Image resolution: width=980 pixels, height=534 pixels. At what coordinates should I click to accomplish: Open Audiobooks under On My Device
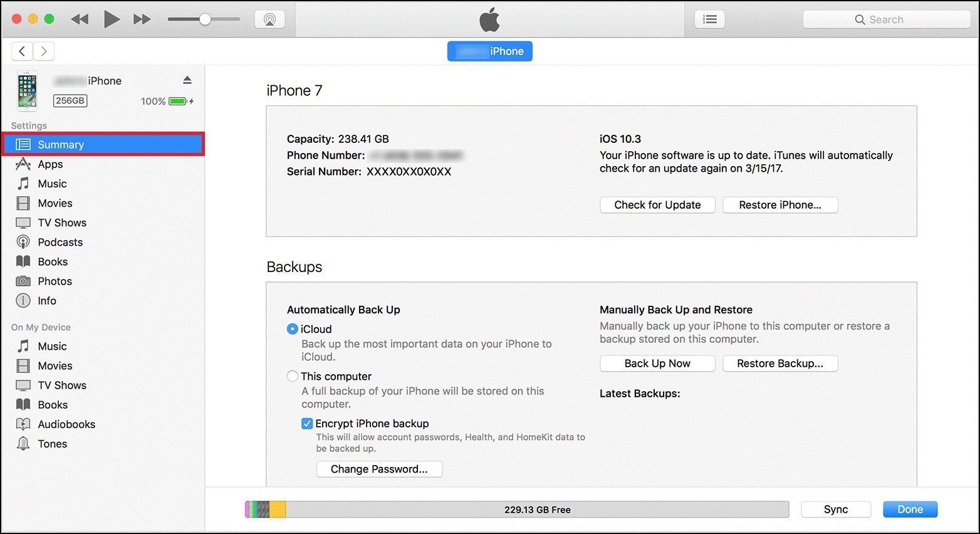[66, 424]
